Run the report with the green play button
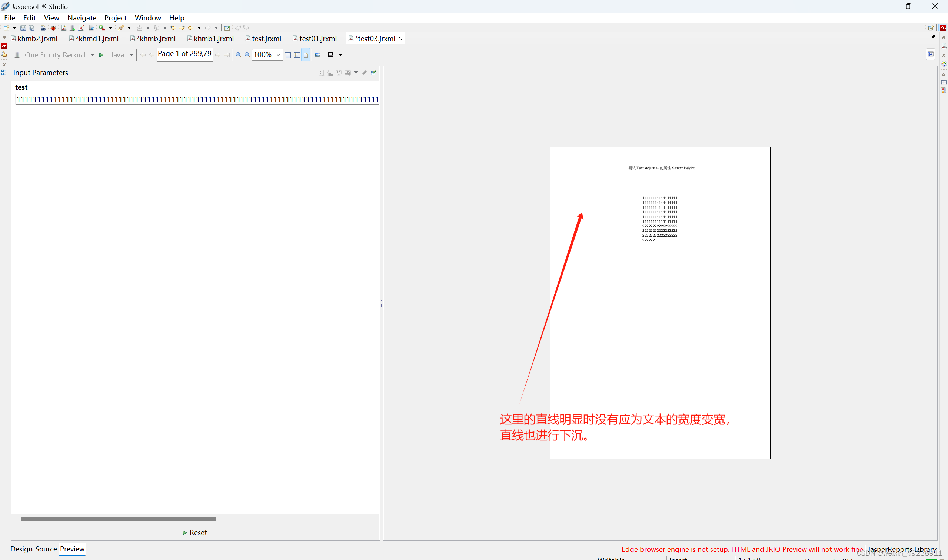 (101, 55)
